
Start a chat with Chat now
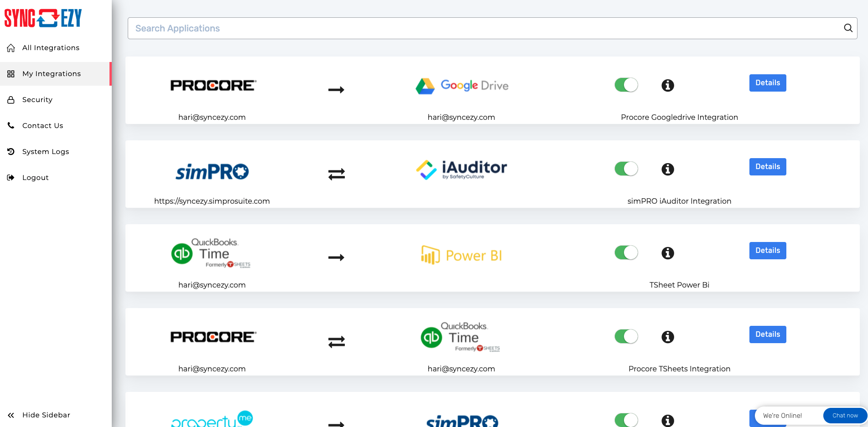[x=844, y=415]
